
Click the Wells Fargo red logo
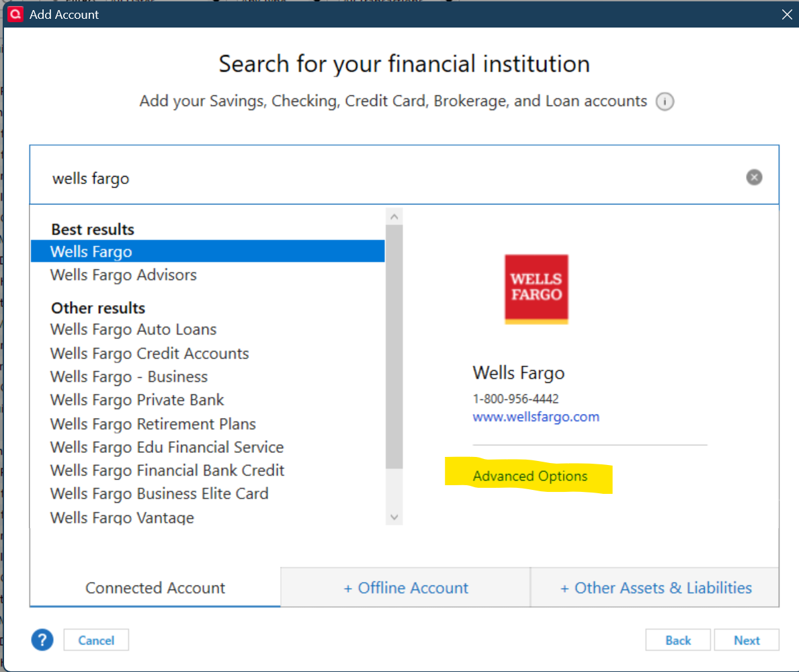[x=536, y=289]
